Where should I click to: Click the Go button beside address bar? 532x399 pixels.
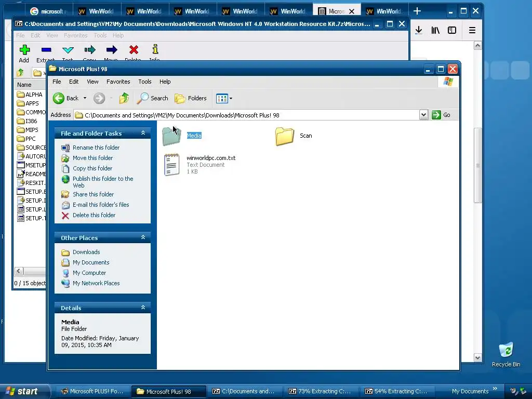tap(441, 115)
